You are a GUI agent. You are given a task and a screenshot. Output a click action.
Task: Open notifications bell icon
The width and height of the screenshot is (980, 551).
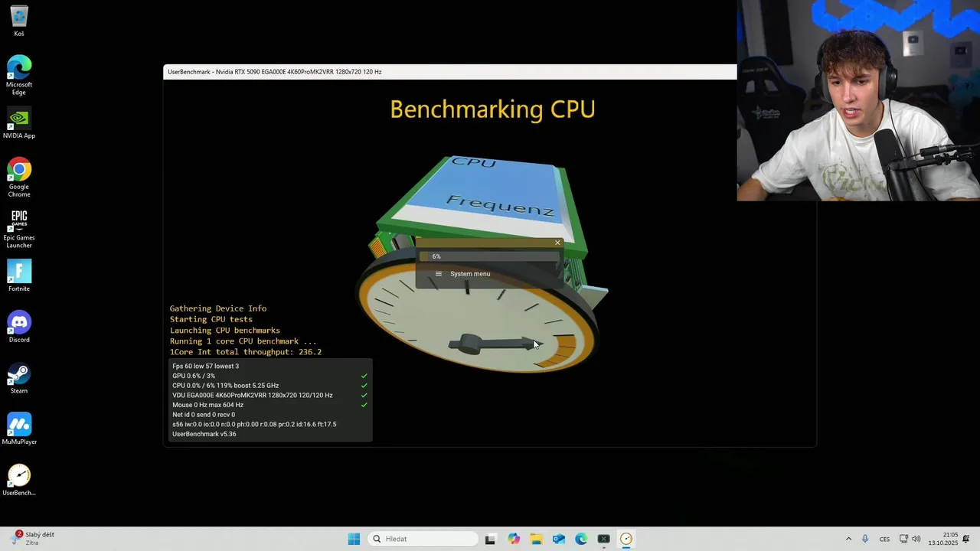(966, 539)
